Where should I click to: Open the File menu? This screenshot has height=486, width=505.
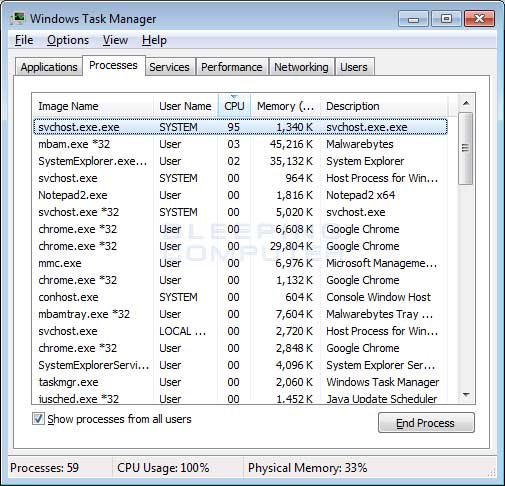pyautogui.click(x=24, y=40)
